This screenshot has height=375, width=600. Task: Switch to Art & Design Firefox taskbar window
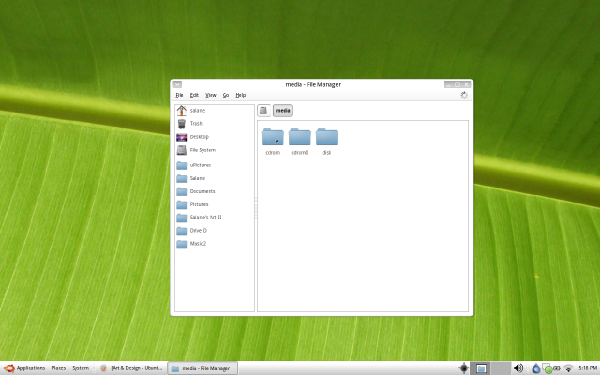pos(131,368)
